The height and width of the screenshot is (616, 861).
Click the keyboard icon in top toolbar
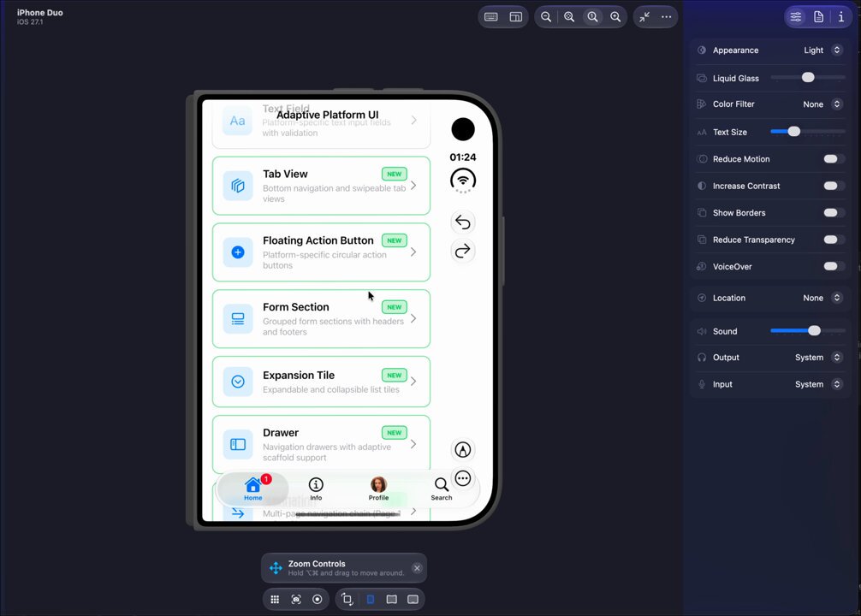491,17
